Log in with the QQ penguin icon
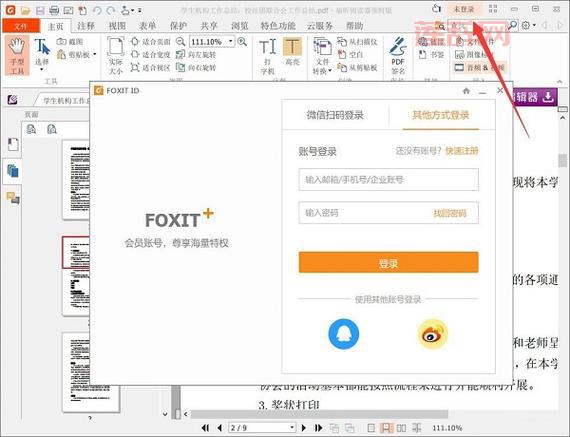570x437 pixels. click(x=344, y=334)
